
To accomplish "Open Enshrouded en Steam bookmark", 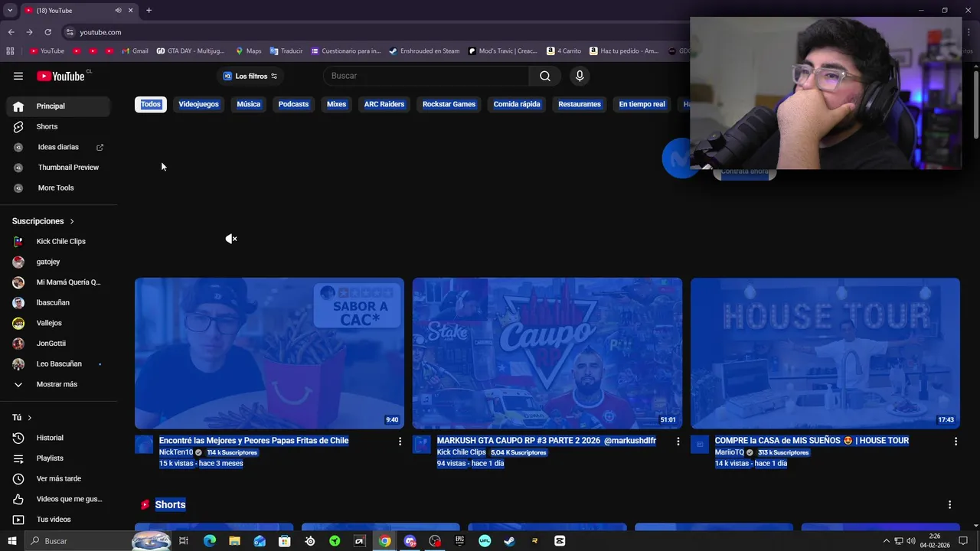I will [x=424, y=51].
